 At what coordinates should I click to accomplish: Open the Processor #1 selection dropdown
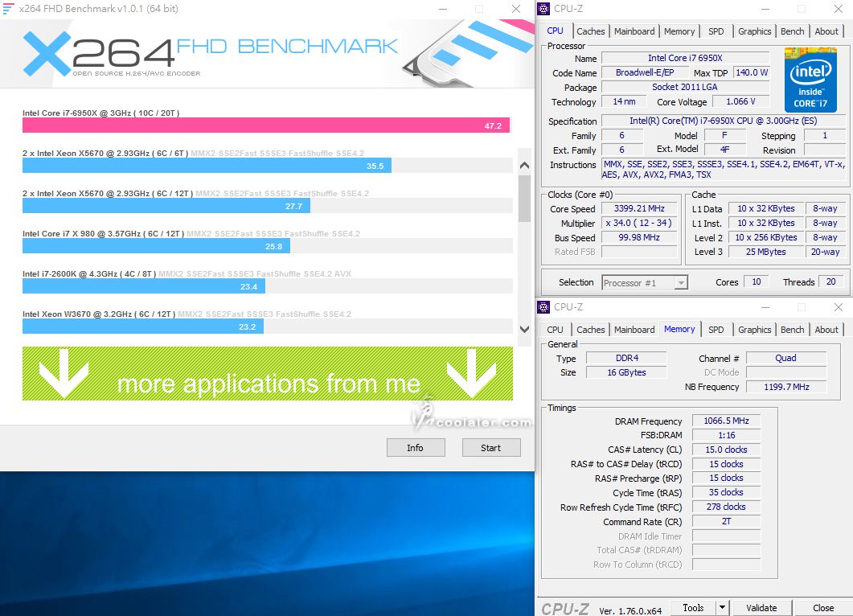(680, 282)
